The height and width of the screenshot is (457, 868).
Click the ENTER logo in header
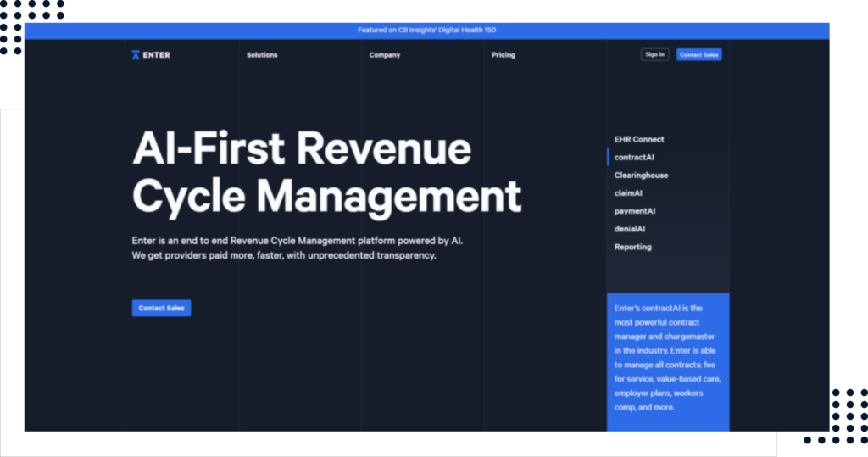[x=151, y=55]
